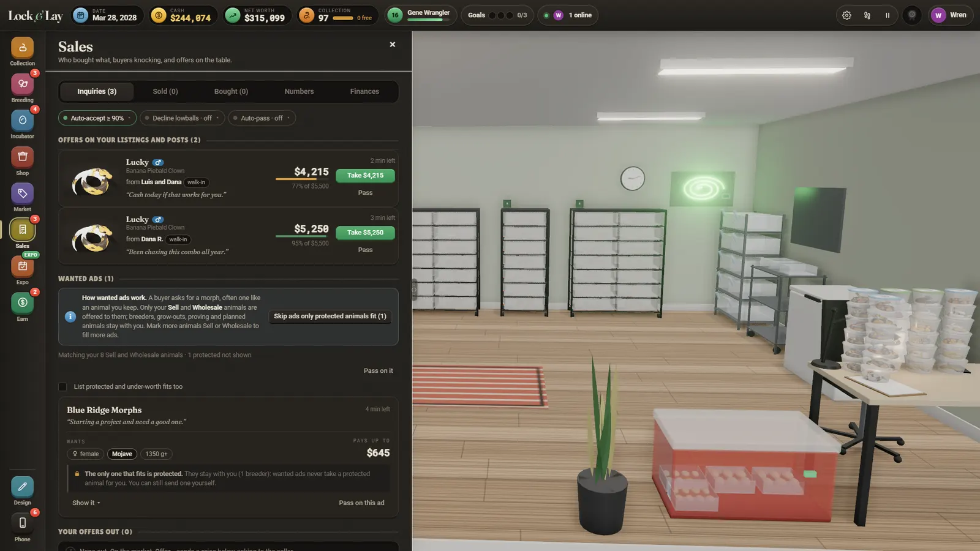The width and height of the screenshot is (980, 551).
Task: Pass on Dana R.'s $5,250 offer
Action: tap(365, 250)
